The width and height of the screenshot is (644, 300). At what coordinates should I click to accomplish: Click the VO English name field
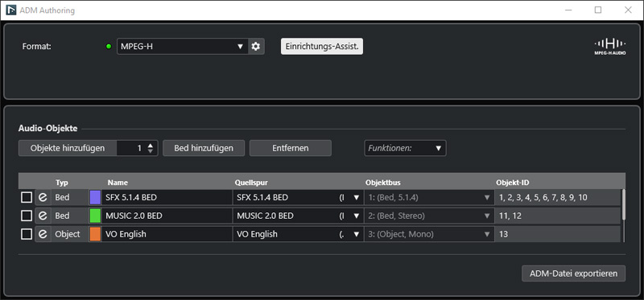coord(167,234)
